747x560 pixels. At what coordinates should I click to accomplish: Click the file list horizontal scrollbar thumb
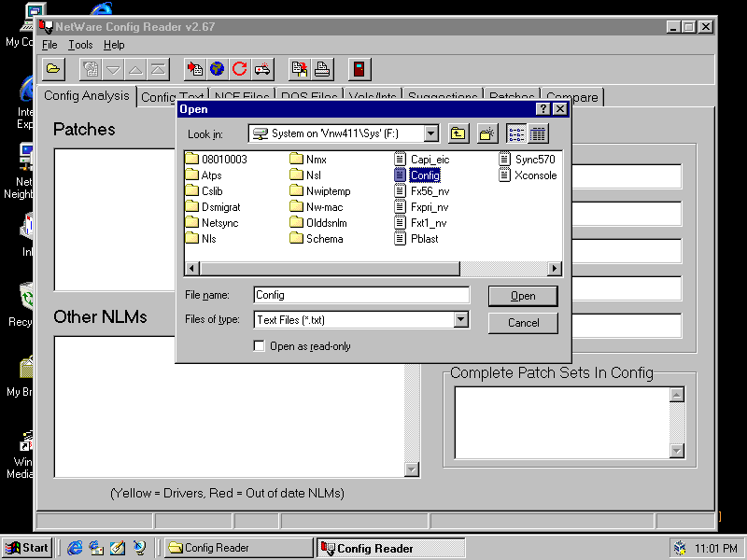(331, 269)
